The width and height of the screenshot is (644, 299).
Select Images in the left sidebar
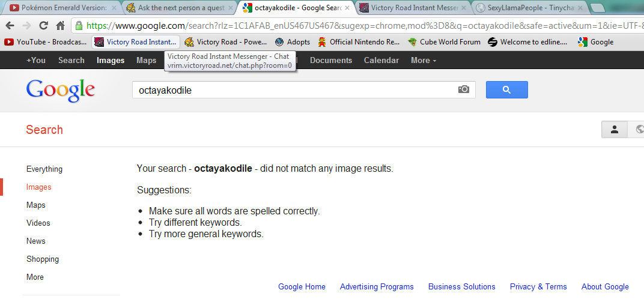tap(38, 187)
